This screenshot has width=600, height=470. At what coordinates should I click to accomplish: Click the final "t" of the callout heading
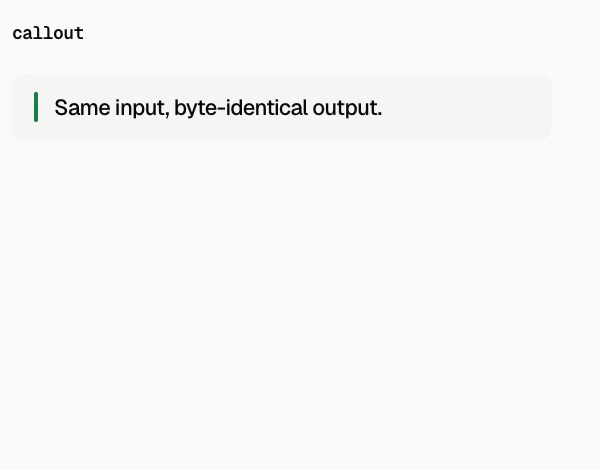point(80,34)
